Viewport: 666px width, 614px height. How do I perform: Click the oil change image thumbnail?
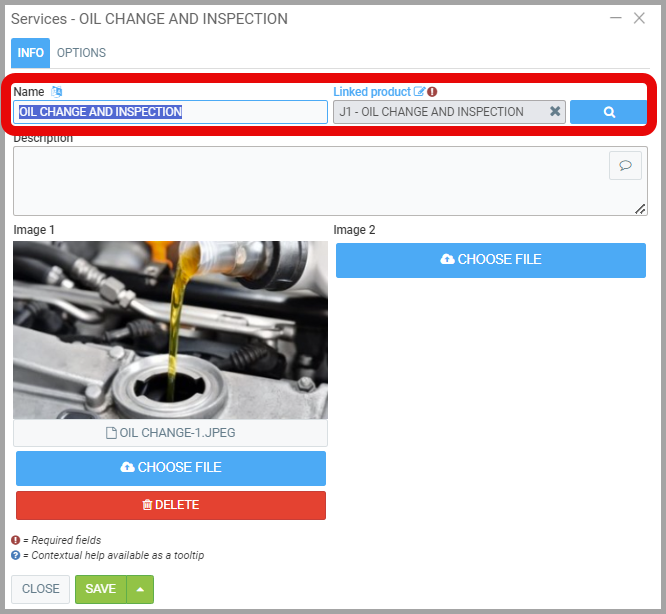(171, 329)
